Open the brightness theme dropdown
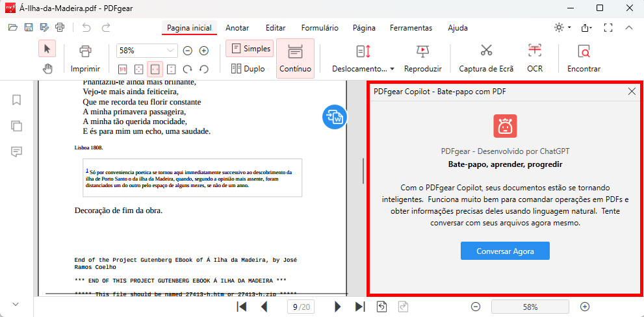Screen dimensions: 644x317 click(x=562, y=28)
